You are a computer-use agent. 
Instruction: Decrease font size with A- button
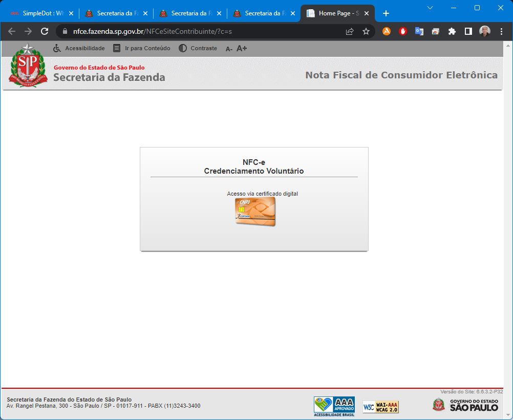(x=229, y=49)
